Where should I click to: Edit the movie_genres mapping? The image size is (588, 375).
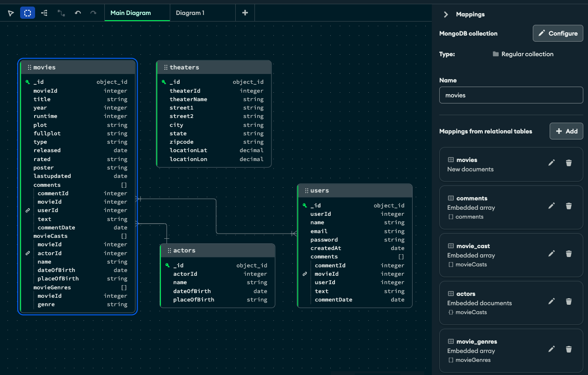tap(552, 349)
